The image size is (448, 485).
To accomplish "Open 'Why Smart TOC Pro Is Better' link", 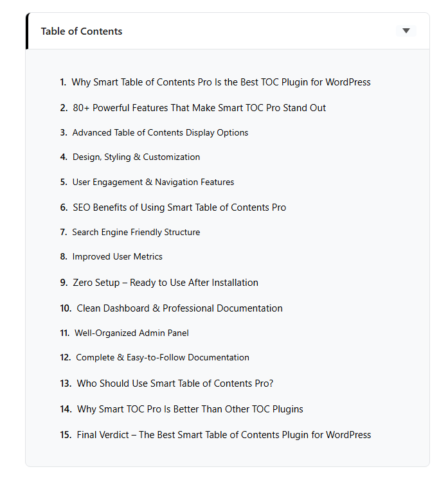I will 190,409.
